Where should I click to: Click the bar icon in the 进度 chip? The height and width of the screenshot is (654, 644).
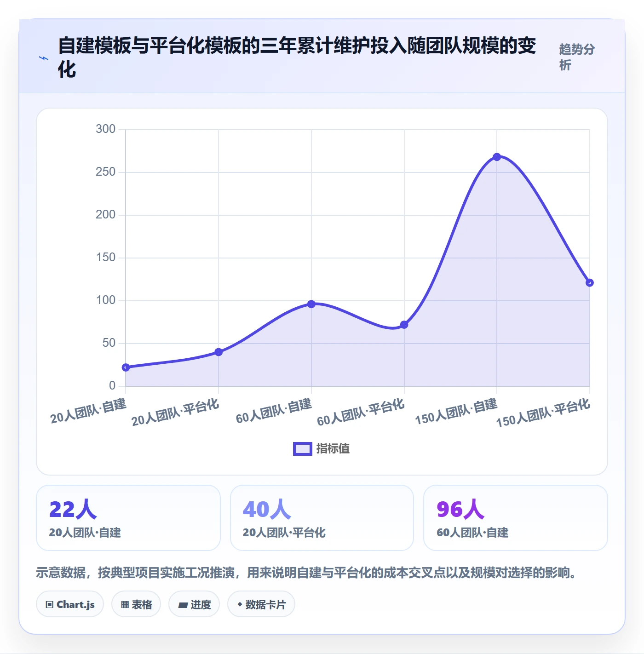[x=183, y=605]
